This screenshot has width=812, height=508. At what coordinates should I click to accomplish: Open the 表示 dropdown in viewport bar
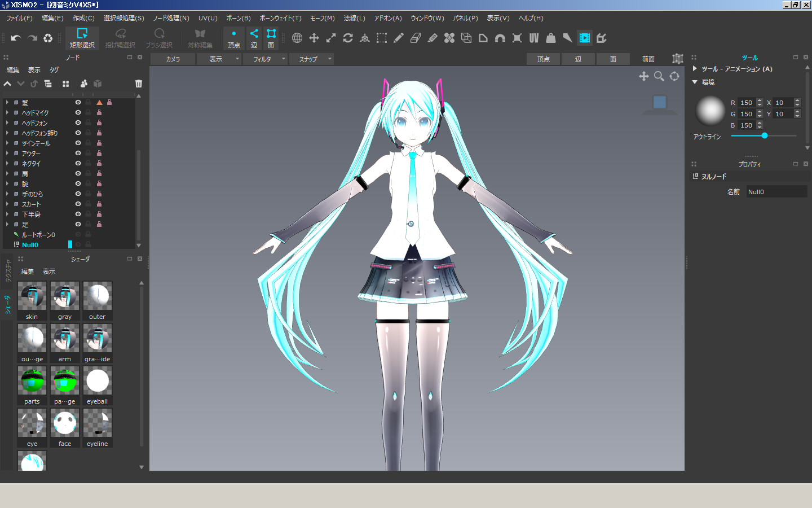[x=219, y=59]
